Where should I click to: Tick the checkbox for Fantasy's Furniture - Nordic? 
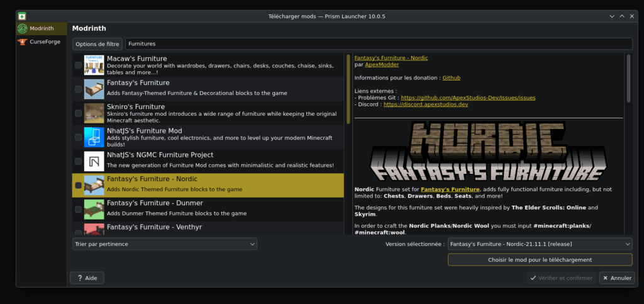click(x=78, y=185)
